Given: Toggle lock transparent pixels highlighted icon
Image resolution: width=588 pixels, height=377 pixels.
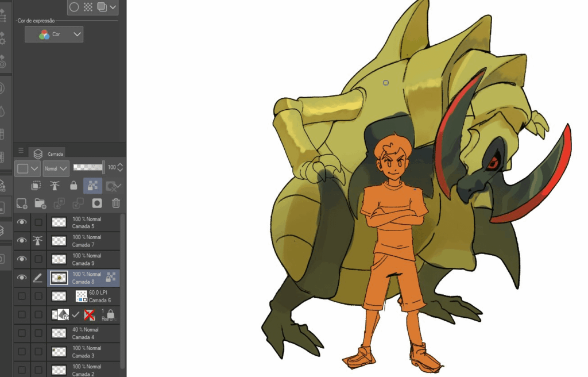Looking at the screenshot, I should pyautogui.click(x=92, y=186).
